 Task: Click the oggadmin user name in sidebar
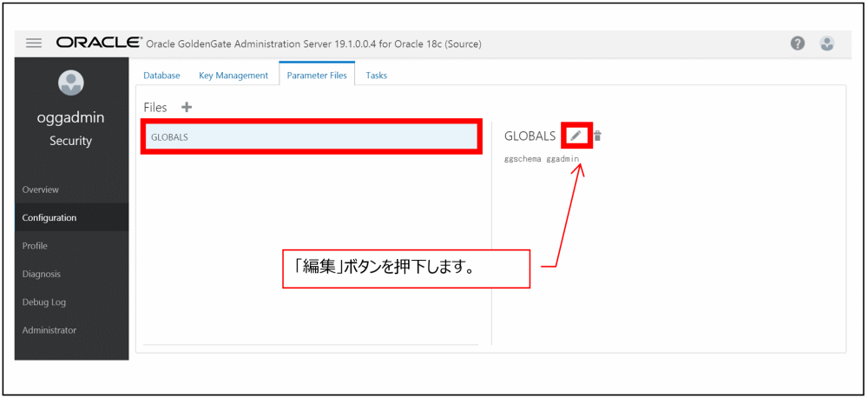click(x=71, y=118)
